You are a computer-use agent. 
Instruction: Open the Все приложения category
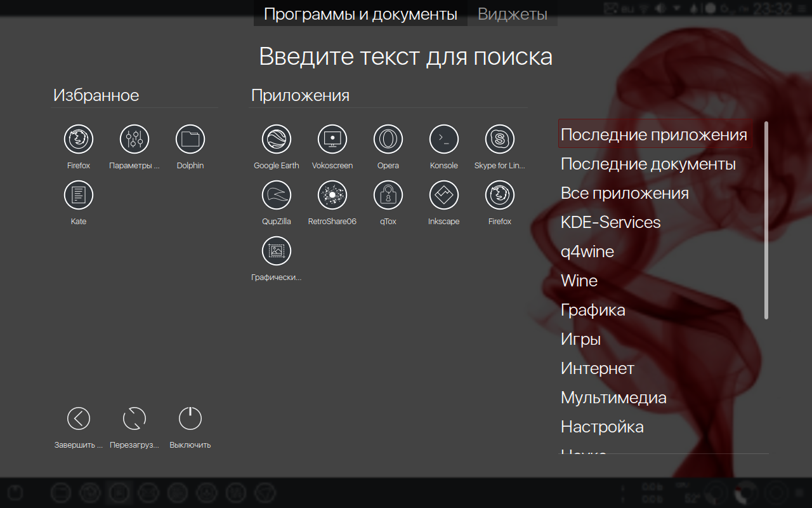(x=625, y=193)
